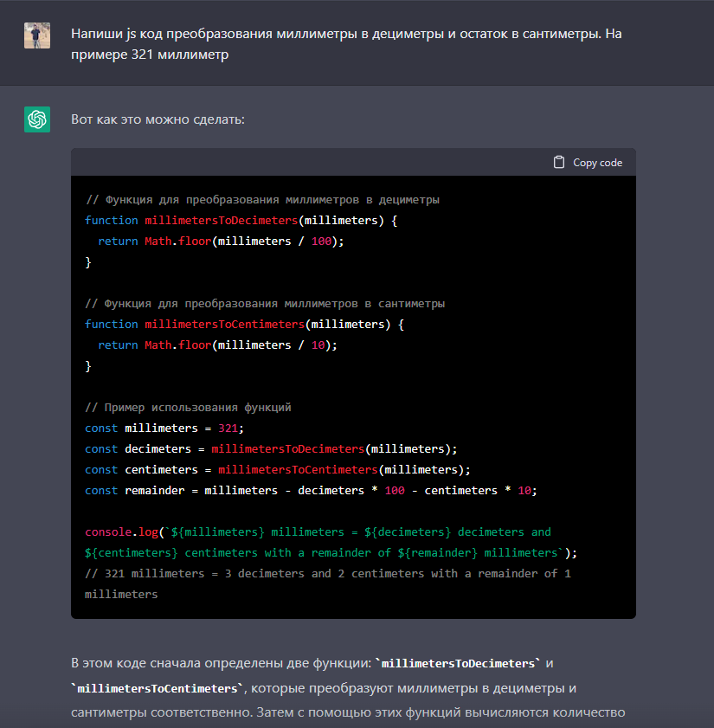The image size is (714, 728).
Task: Click the comment '// 321 millimeters = 3 decimeters'
Action: (328, 584)
